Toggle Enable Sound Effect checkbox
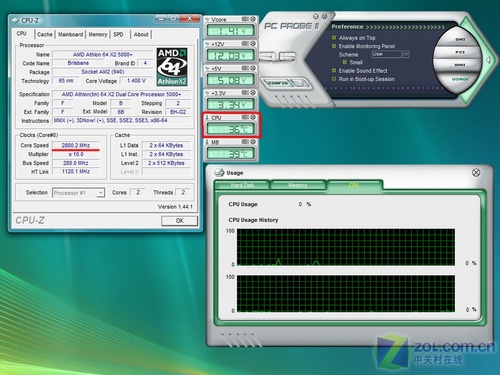The image size is (500, 375). click(334, 70)
